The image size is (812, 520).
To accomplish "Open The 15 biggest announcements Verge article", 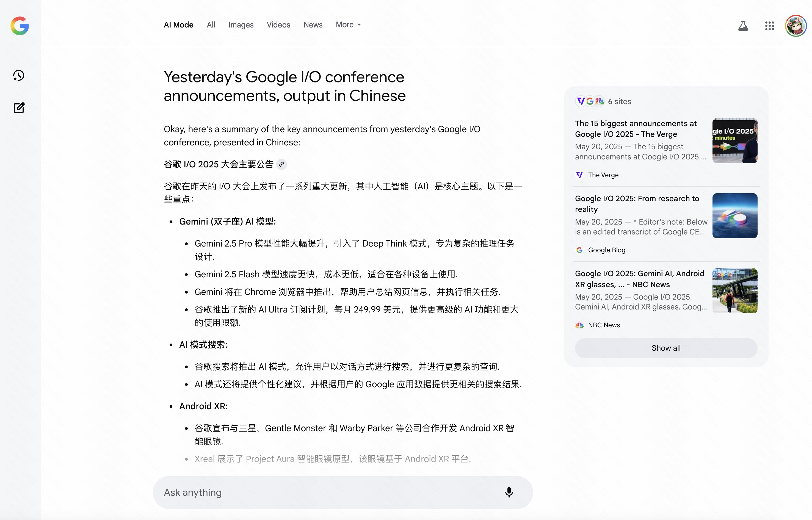I will coord(636,129).
